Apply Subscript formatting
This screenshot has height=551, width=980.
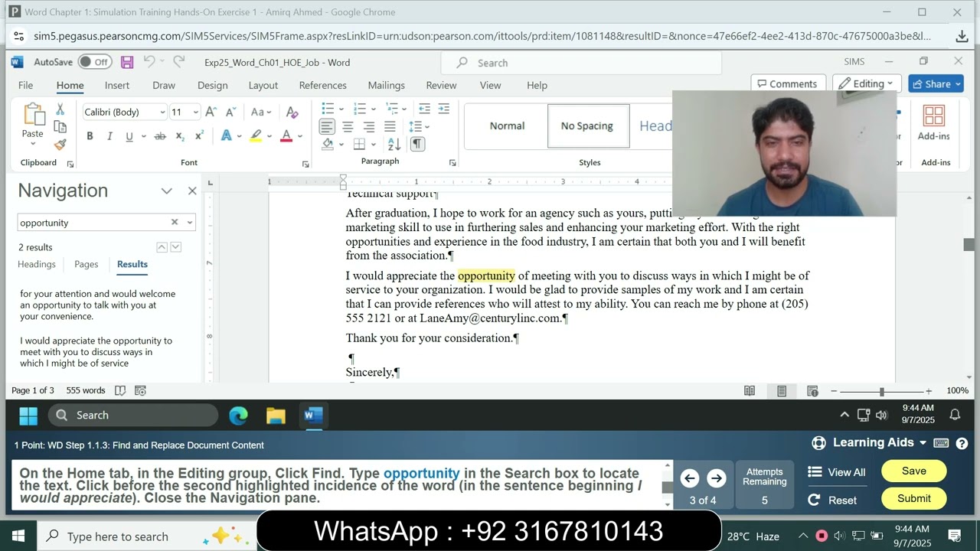pyautogui.click(x=180, y=136)
